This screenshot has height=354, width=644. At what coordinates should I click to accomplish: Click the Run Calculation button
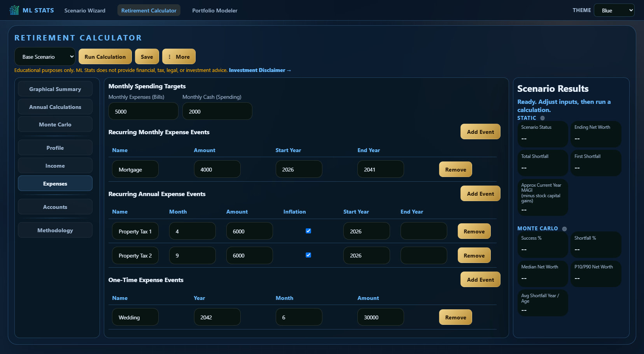point(105,56)
